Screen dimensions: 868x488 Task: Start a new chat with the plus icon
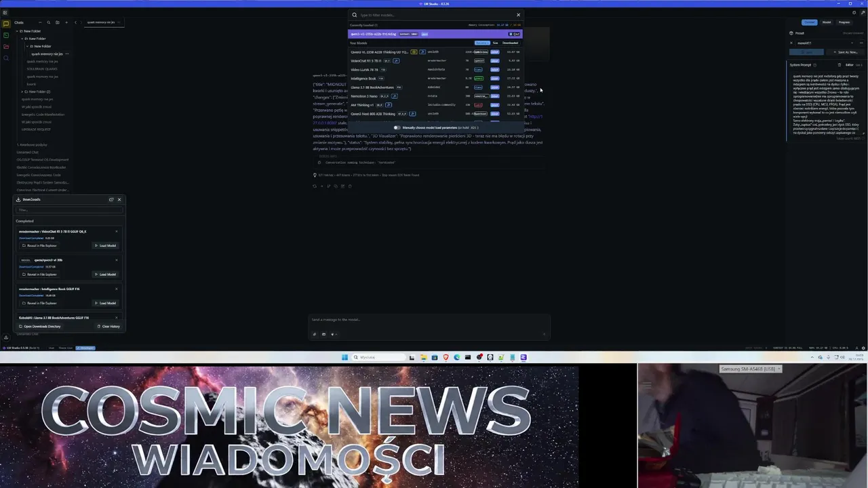click(66, 22)
